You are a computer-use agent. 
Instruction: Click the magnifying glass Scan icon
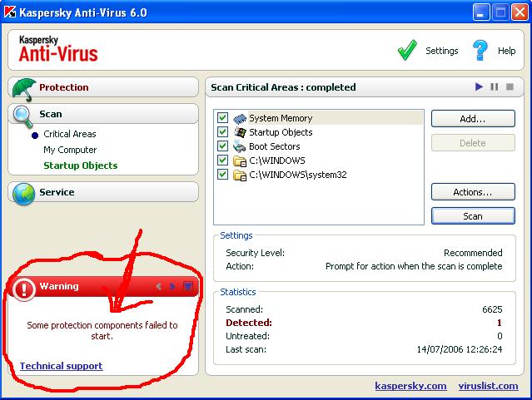point(23,116)
